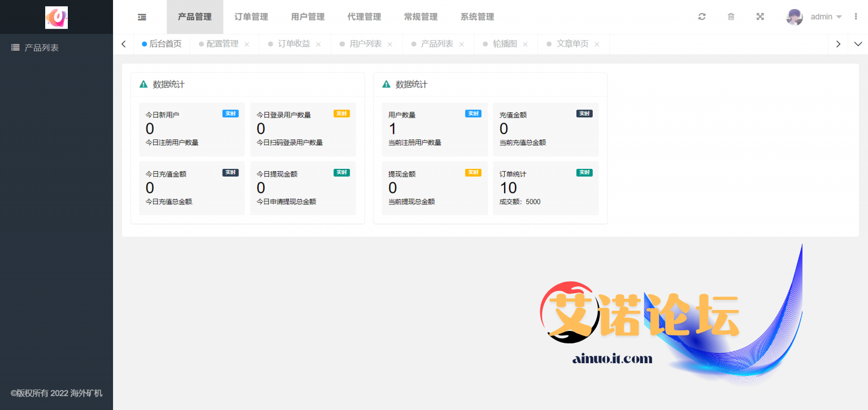This screenshot has height=410, width=868.
Task: Open the 订单管理 top menu
Action: pos(251,17)
